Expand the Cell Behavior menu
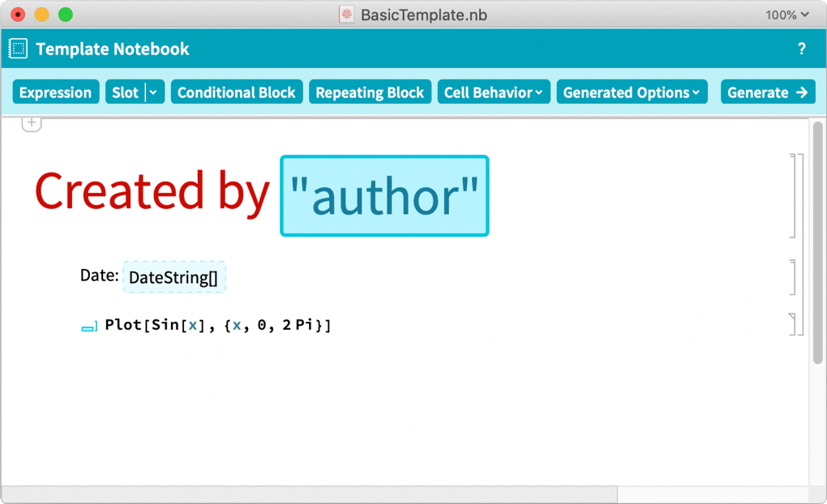Viewport: 827px width, 504px height. pyautogui.click(x=493, y=92)
